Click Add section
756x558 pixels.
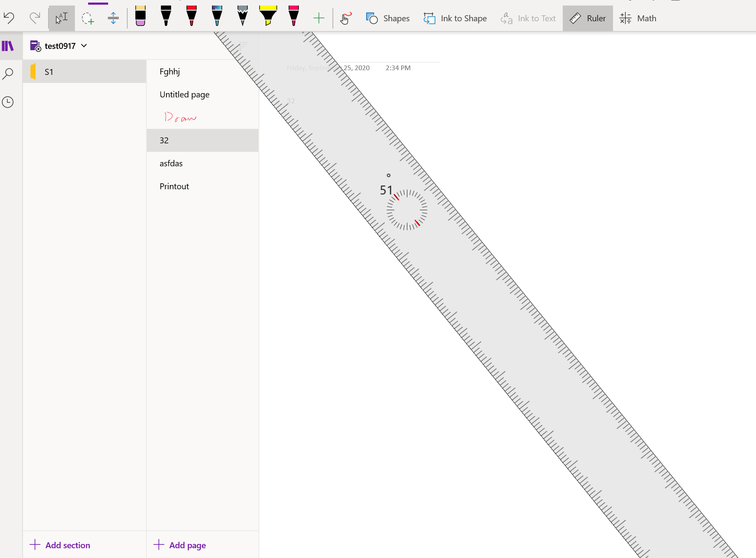click(x=60, y=545)
